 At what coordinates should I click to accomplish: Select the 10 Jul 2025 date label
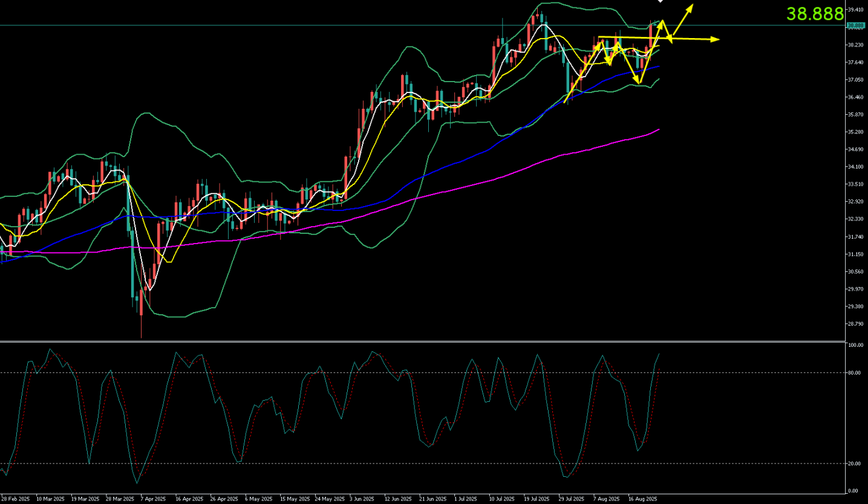point(503,499)
